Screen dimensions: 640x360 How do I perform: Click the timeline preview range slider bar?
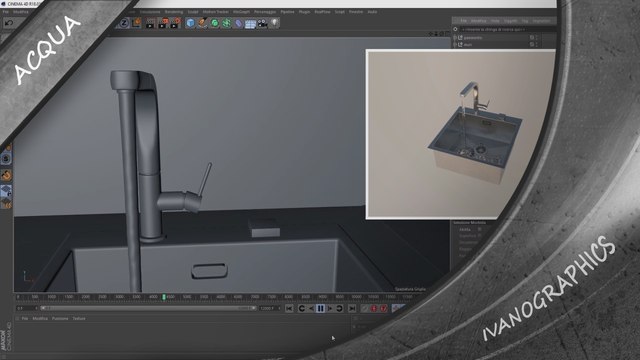[x=149, y=308]
